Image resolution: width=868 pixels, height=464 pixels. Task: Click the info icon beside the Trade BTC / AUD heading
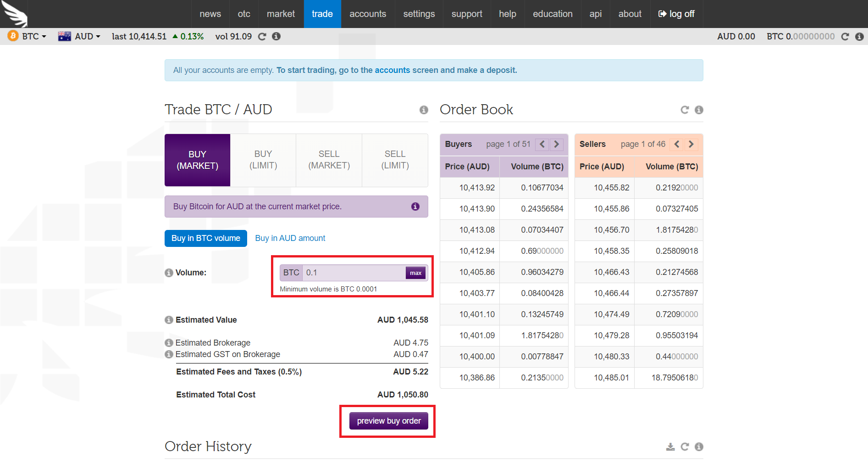tap(424, 110)
